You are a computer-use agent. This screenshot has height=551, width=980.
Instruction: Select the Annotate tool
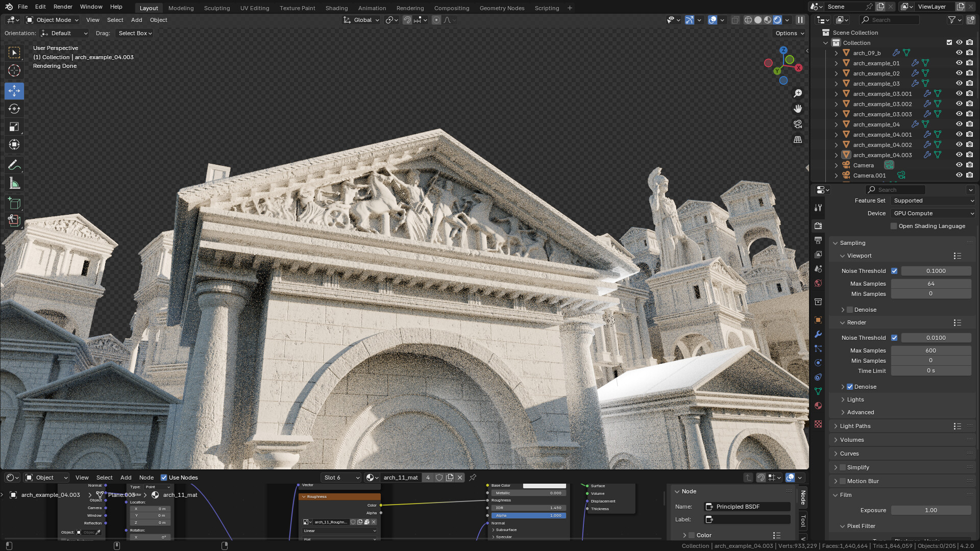(14, 165)
